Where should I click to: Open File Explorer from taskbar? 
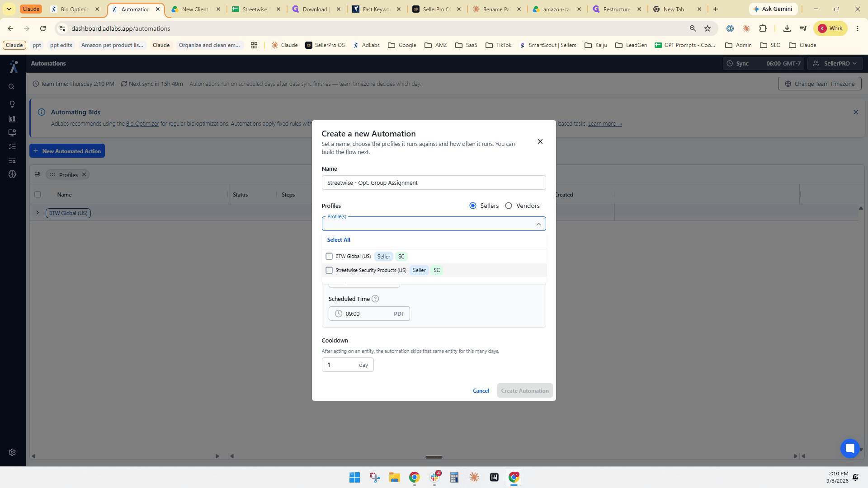pyautogui.click(x=395, y=477)
